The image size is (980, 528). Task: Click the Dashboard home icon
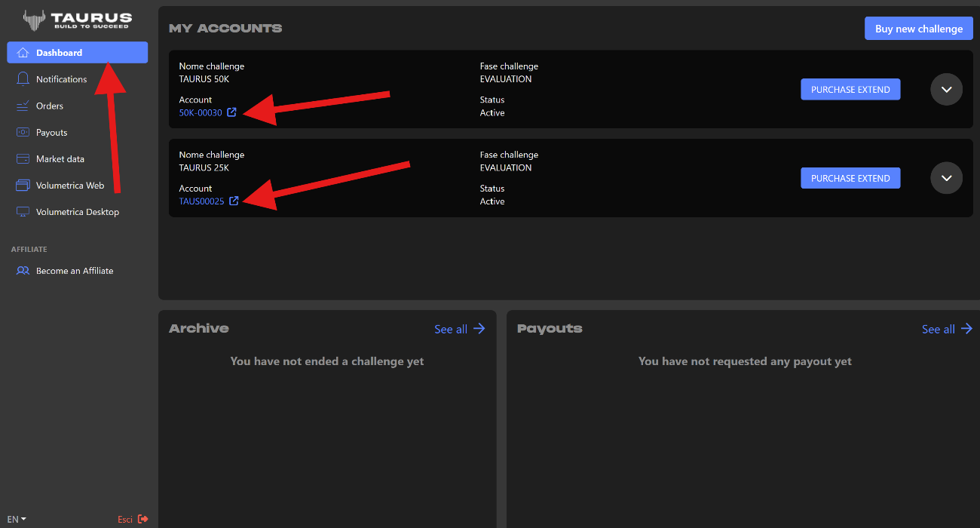23,53
